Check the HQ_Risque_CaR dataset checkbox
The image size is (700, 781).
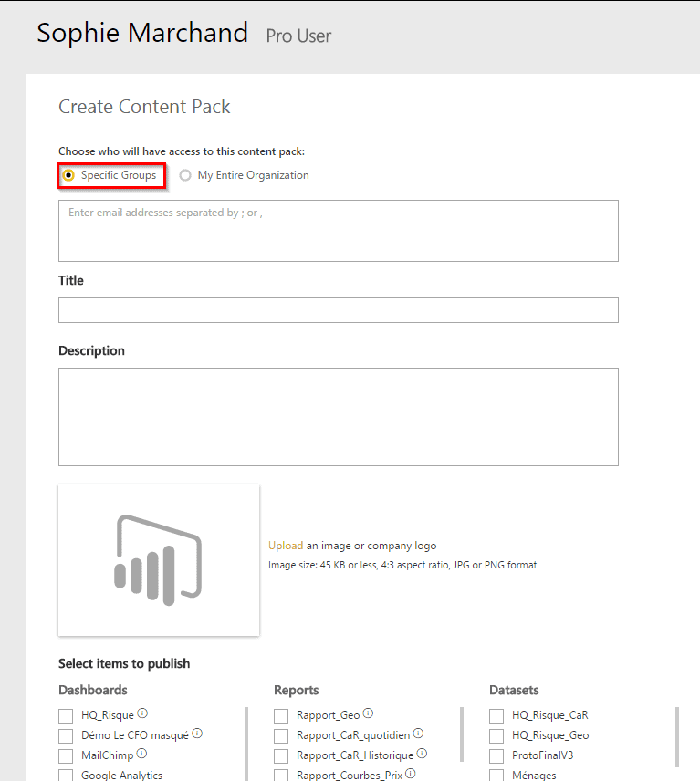[x=496, y=716]
